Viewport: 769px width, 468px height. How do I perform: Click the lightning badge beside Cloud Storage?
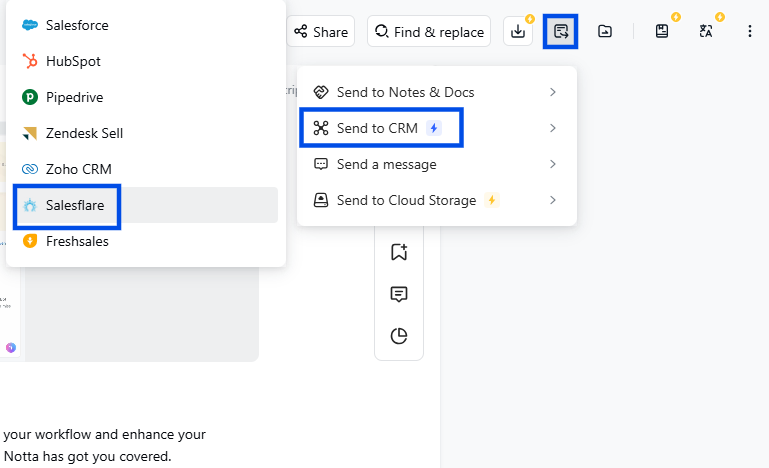click(491, 200)
